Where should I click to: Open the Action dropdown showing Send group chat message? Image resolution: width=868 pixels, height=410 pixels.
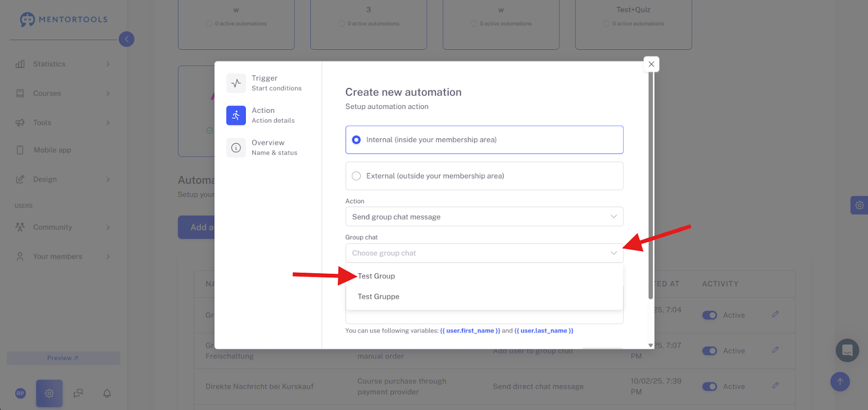pos(484,216)
